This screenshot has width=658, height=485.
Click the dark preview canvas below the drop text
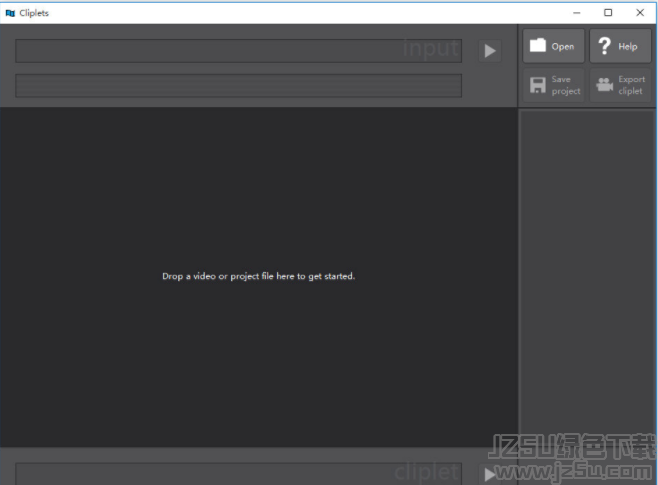(x=258, y=370)
